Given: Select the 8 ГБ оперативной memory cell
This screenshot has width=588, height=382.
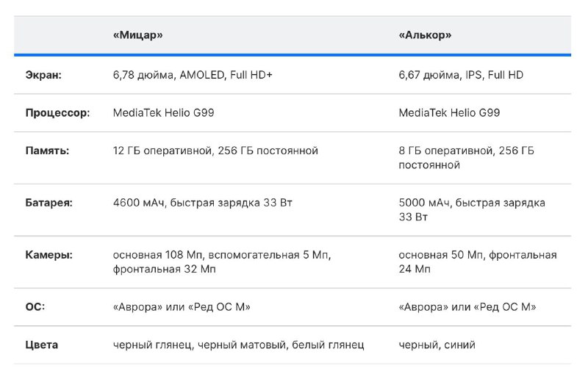Looking at the screenshot, I should point(466,157).
